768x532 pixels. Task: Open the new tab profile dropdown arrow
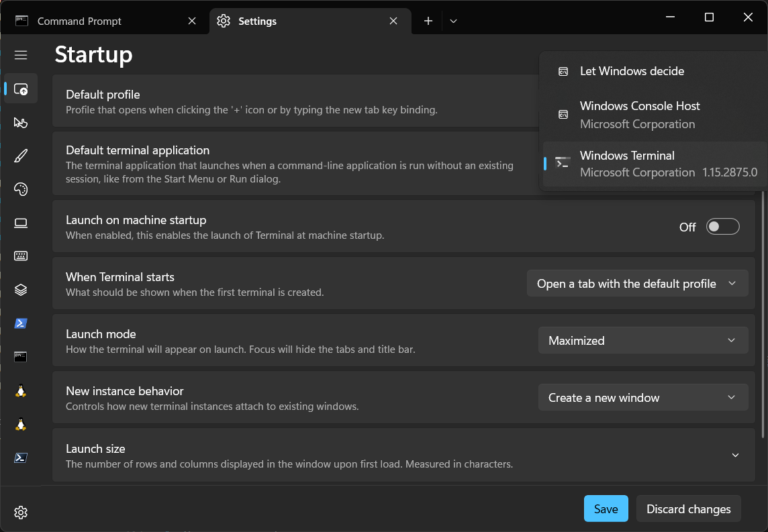(x=454, y=21)
